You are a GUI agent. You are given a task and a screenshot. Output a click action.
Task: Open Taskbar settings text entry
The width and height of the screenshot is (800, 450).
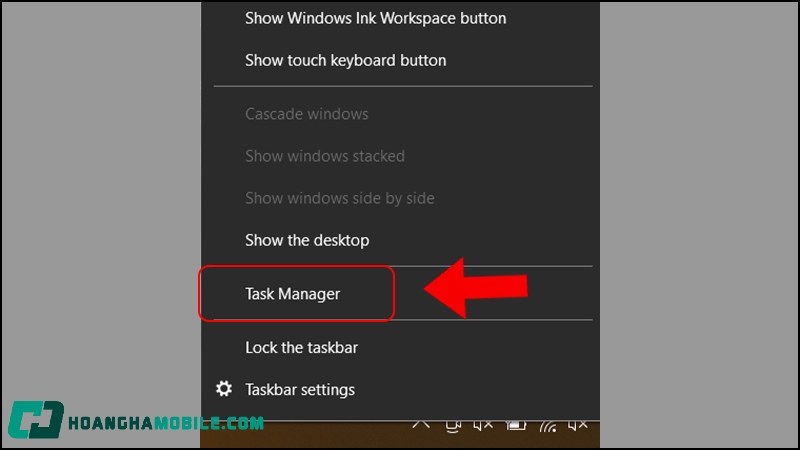tap(300, 389)
